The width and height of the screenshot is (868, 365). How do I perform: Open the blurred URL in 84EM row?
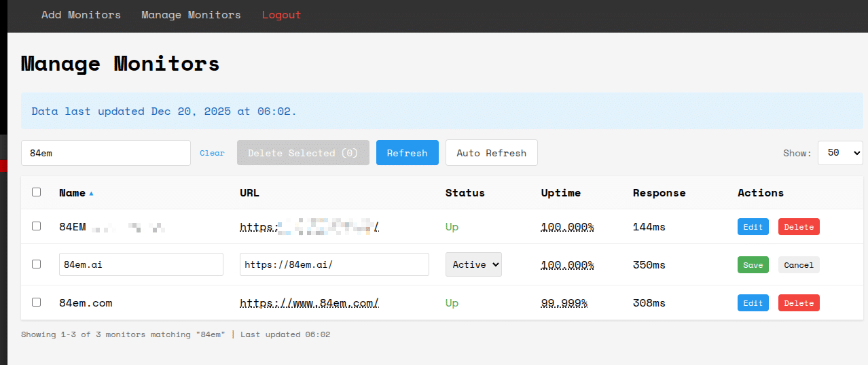click(x=309, y=227)
